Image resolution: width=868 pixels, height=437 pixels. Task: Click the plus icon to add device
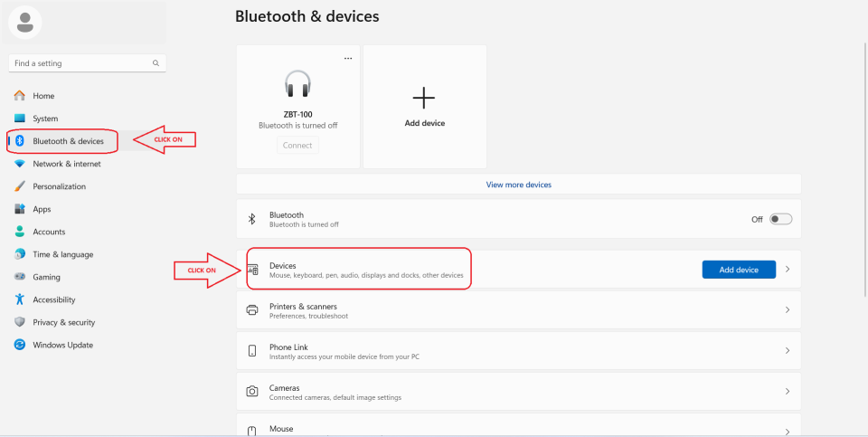(x=423, y=98)
